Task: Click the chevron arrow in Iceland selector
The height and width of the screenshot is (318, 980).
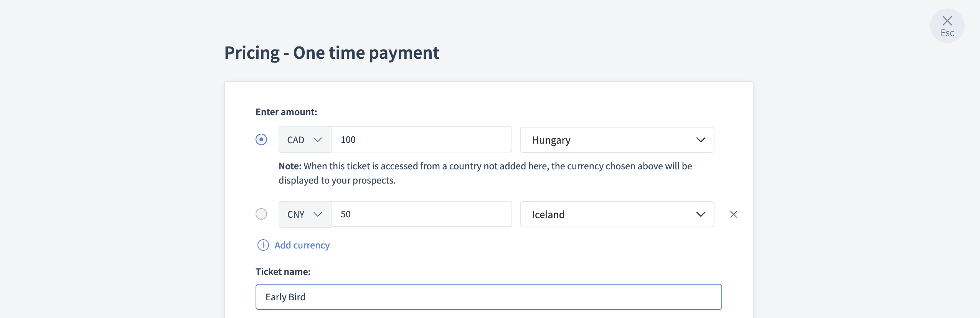Action: point(701,214)
